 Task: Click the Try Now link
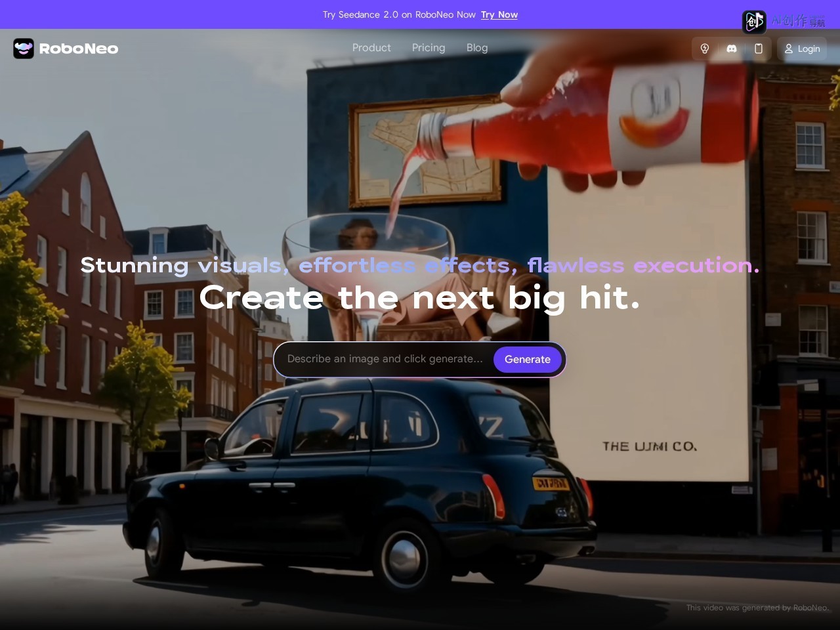coord(499,14)
